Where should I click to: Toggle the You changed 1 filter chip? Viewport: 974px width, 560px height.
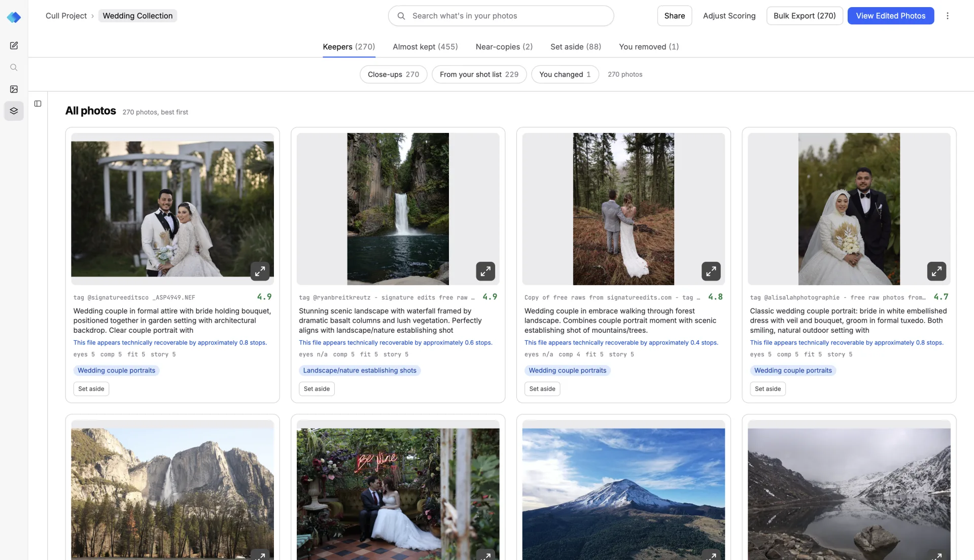point(565,74)
